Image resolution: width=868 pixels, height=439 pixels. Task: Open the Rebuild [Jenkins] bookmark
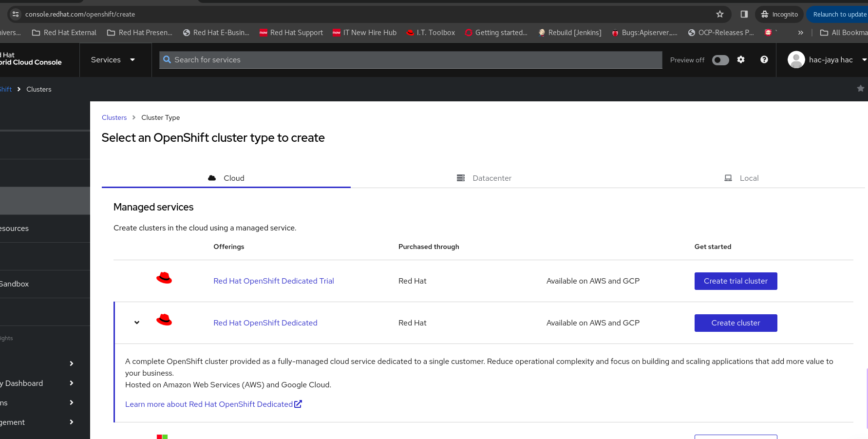pos(570,33)
